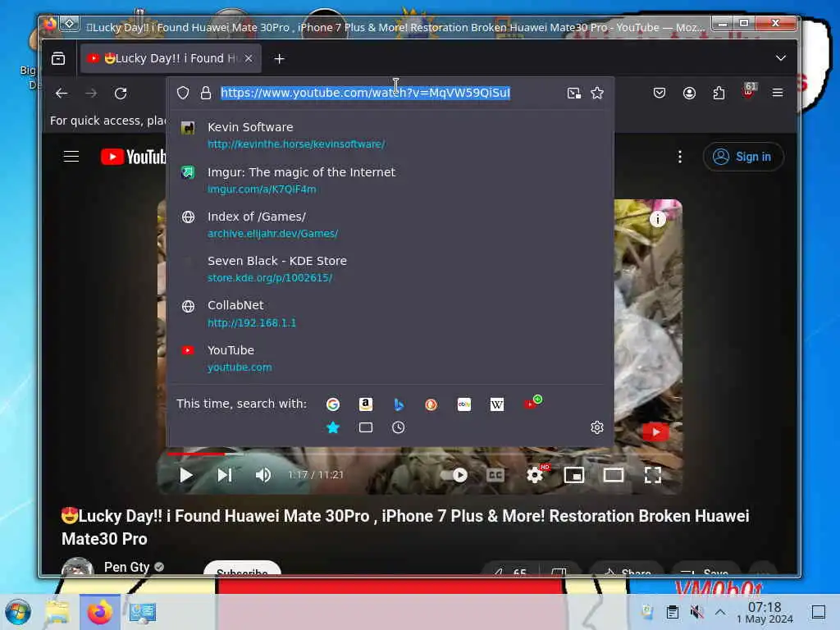Open Windows Start orb
The width and height of the screenshot is (840, 630).
[18, 612]
